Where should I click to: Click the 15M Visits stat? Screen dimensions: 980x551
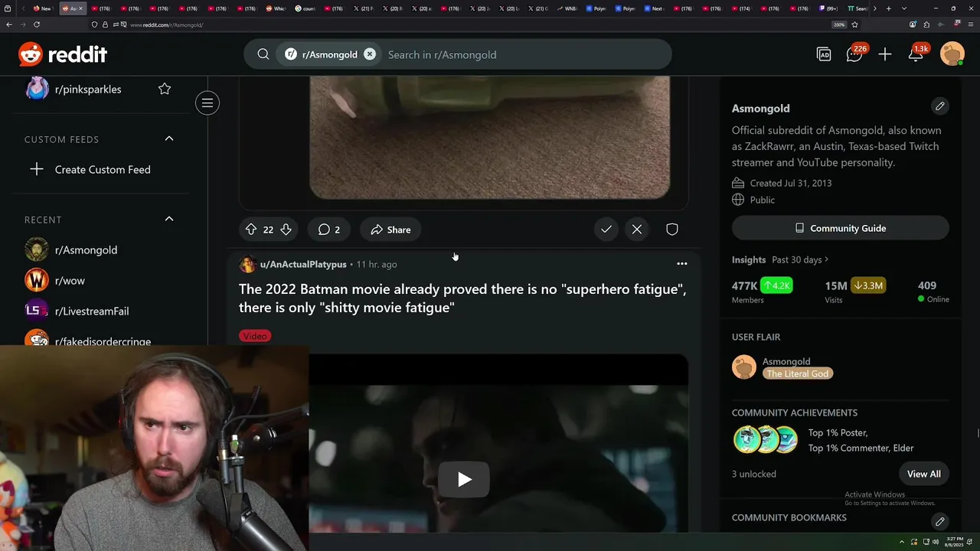coord(854,291)
